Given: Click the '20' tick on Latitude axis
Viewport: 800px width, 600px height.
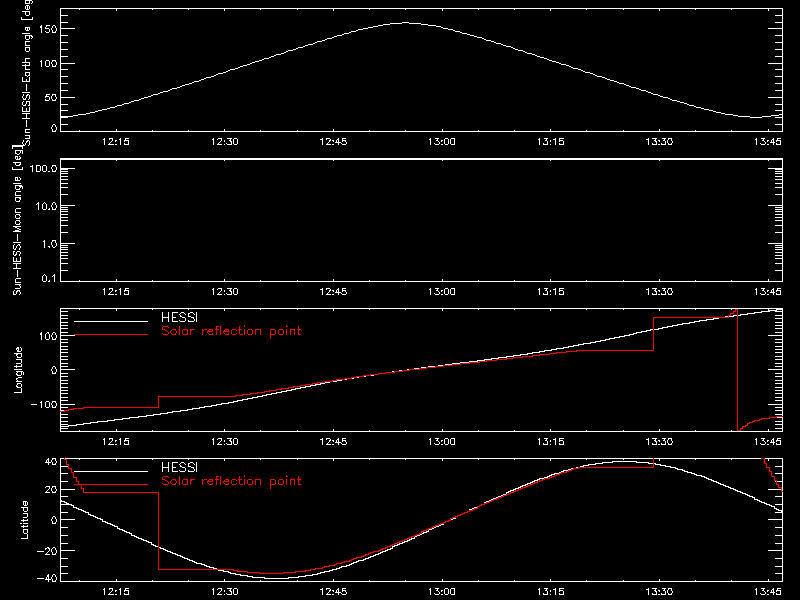Looking at the screenshot, I should point(51,490).
